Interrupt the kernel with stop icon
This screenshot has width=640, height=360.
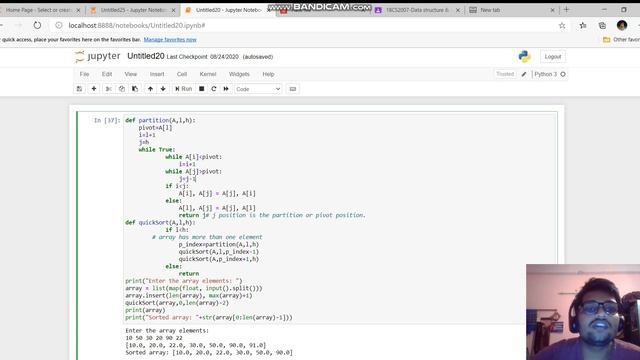coord(202,89)
